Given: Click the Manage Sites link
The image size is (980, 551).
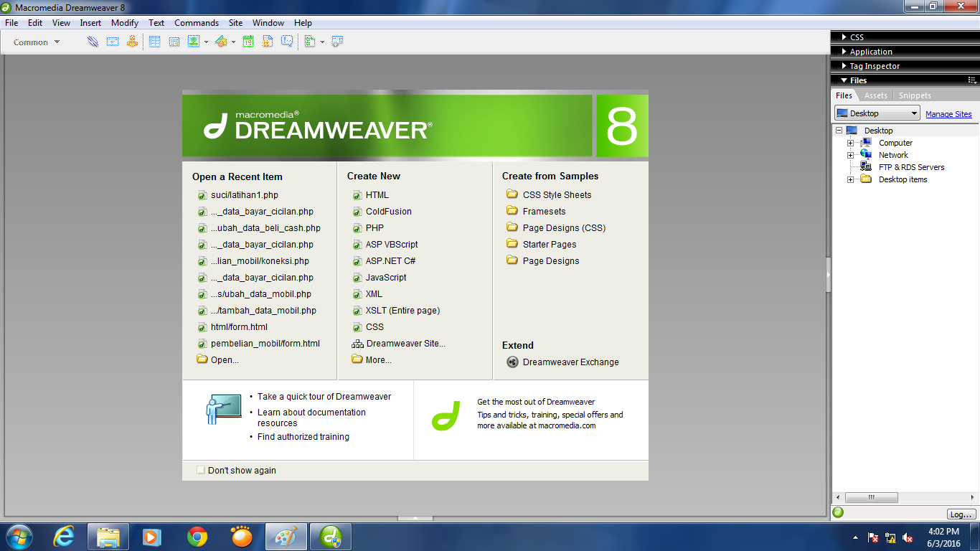Looking at the screenshot, I should [948, 114].
